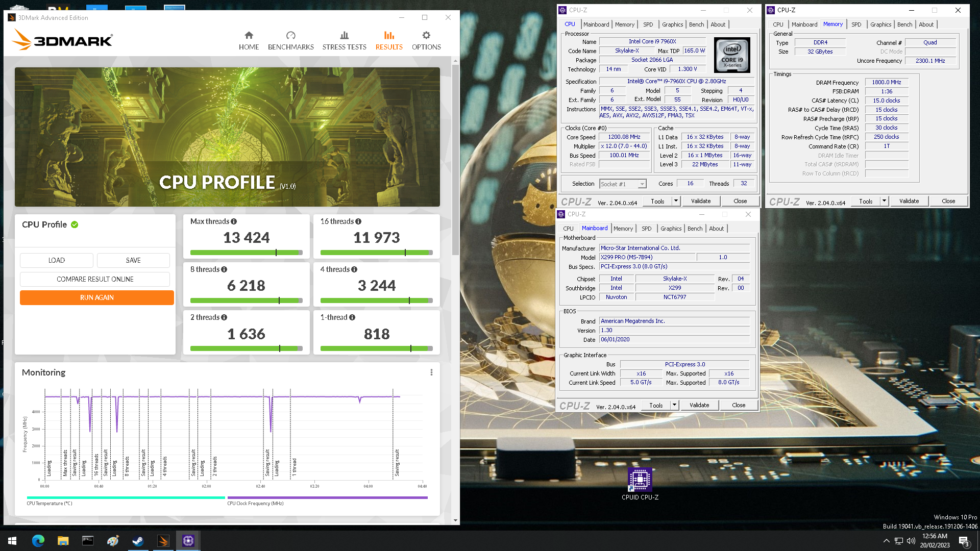Expand Tools dropdown arrow in CPU window
The width and height of the screenshot is (980, 551).
676,201
